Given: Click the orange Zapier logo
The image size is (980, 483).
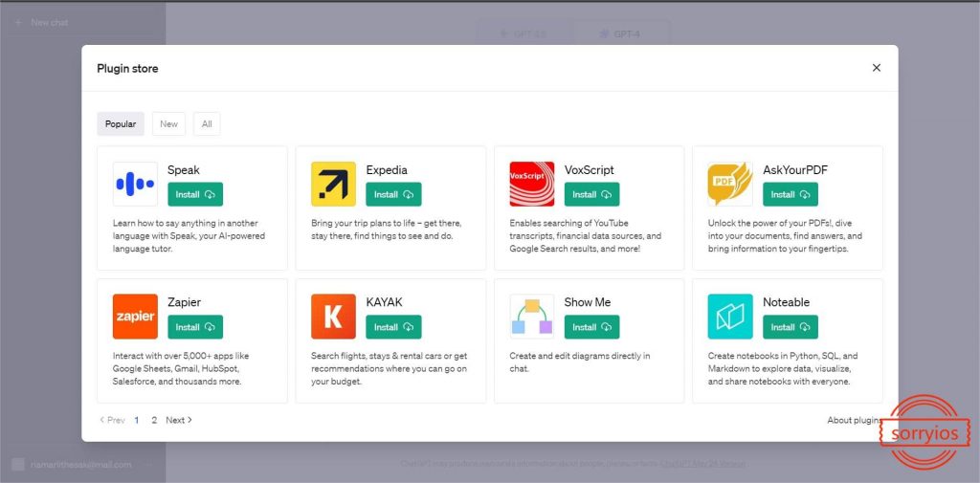Looking at the screenshot, I should click(135, 317).
